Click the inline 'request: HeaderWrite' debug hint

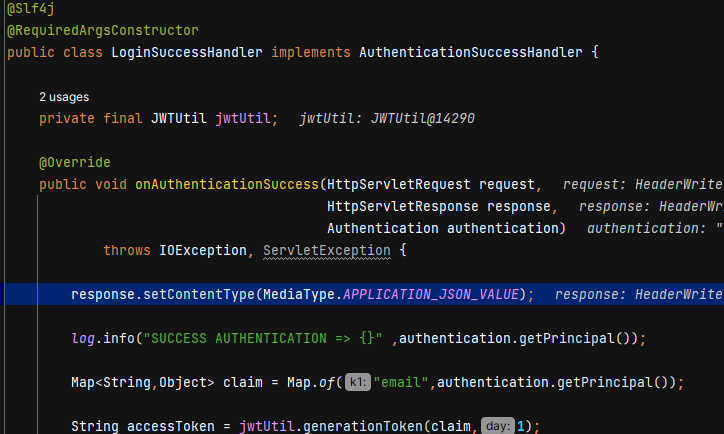643,184
